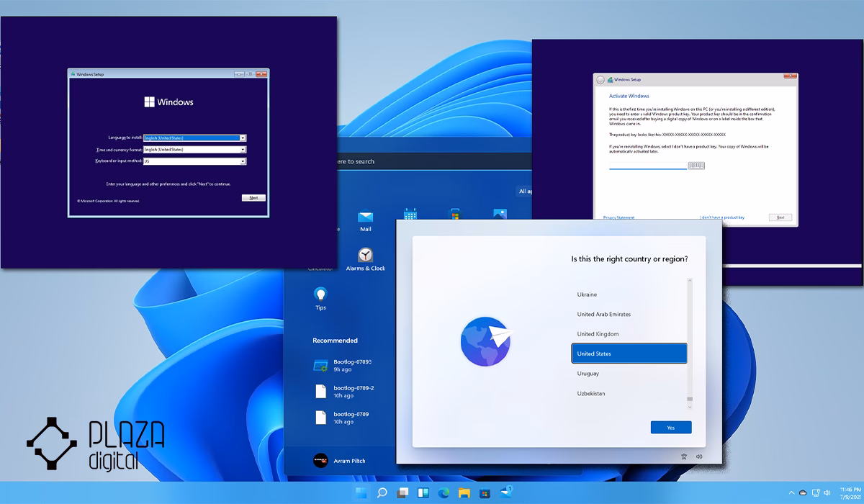This screenshot has height=504, width=864.
Task: Open the Mail taskbar icon with badge
Action: click(505, 492)
